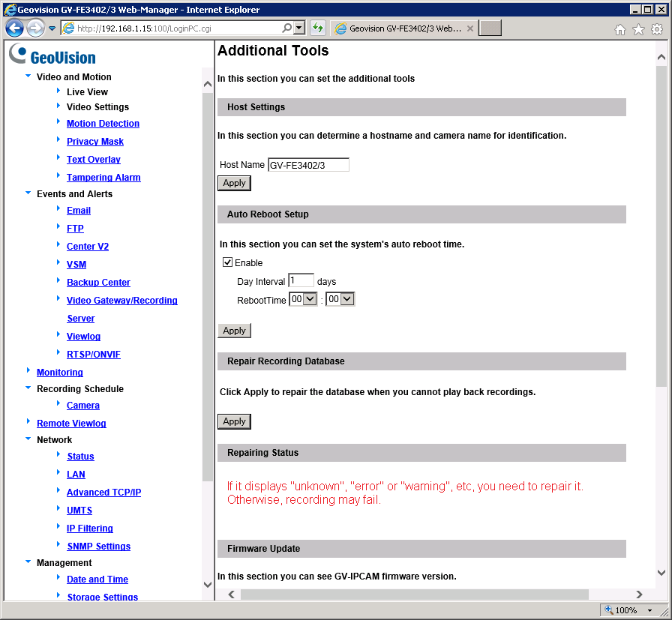672x620 pixels.
Task: Expand the Monitoring section arrow
Action: coord(28,370)
